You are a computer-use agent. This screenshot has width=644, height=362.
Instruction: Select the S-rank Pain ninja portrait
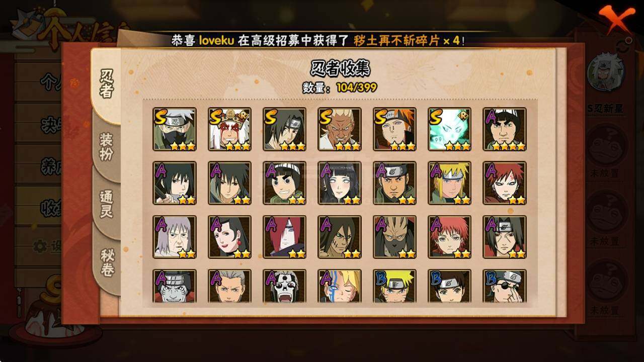tap(394, 129)
